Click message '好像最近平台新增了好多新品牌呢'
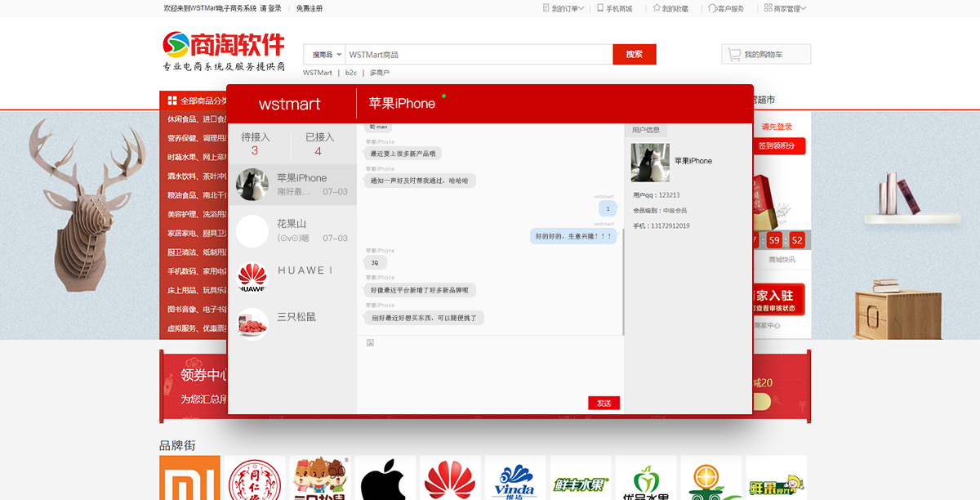The width and height of the screenshot is (980, 500). 421,290
